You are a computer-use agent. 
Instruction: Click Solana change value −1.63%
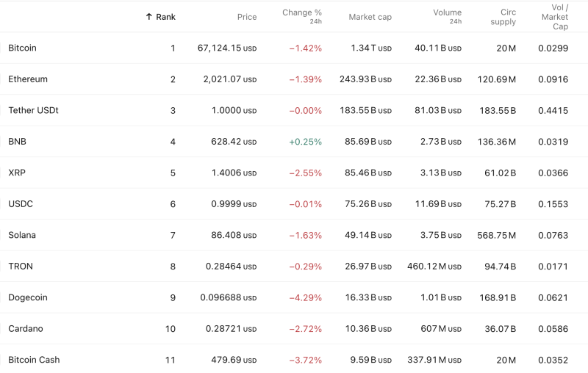click(305, 235)
